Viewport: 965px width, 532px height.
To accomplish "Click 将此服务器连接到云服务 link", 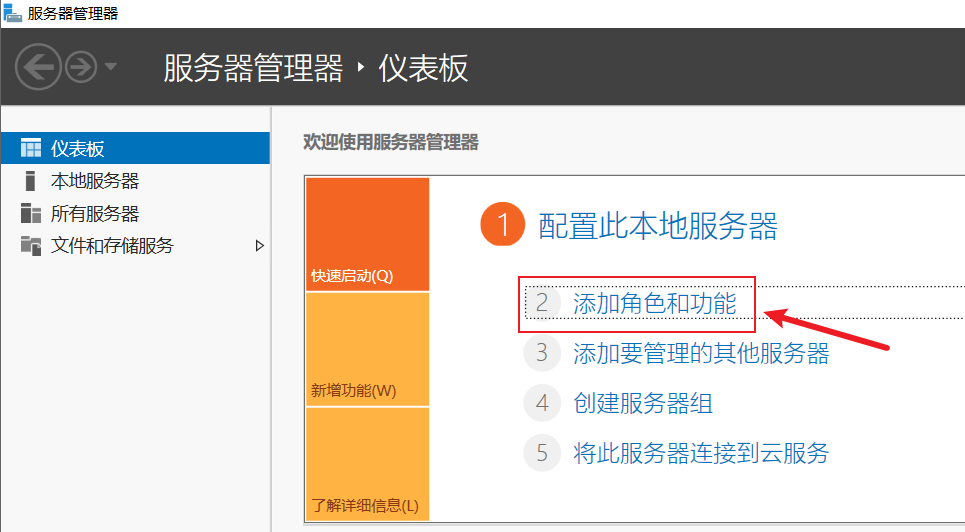I will [701, 453].
